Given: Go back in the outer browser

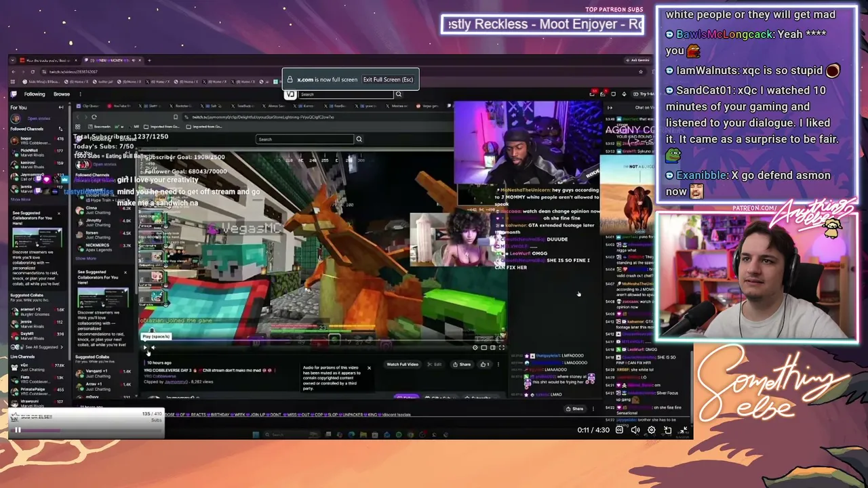Looking at the screenshot, I should [14, 72].
